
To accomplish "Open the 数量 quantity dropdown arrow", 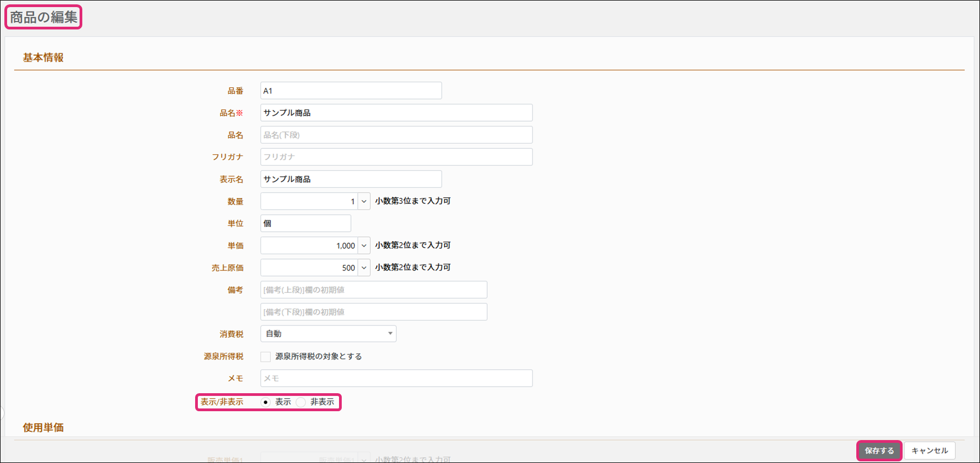I will tap(364, 201).
